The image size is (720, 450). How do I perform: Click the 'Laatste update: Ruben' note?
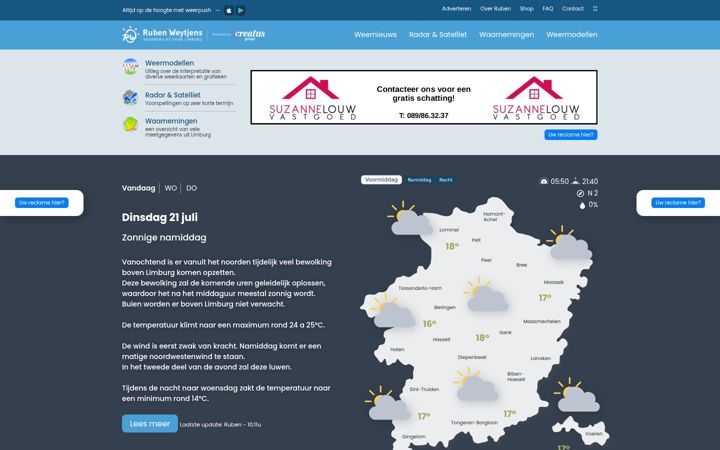click(220, 425)
